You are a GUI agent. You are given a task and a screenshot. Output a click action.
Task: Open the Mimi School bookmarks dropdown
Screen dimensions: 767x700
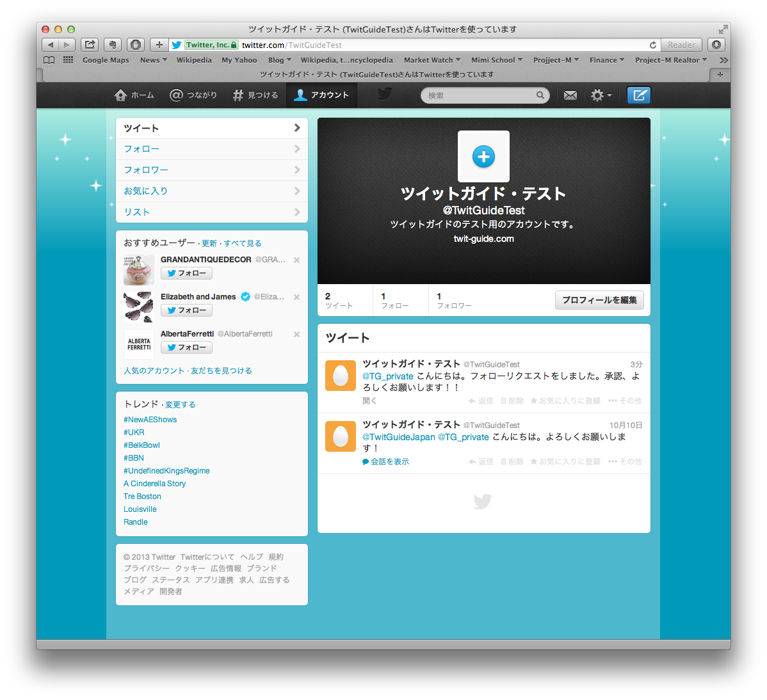(x=496, y=60)
